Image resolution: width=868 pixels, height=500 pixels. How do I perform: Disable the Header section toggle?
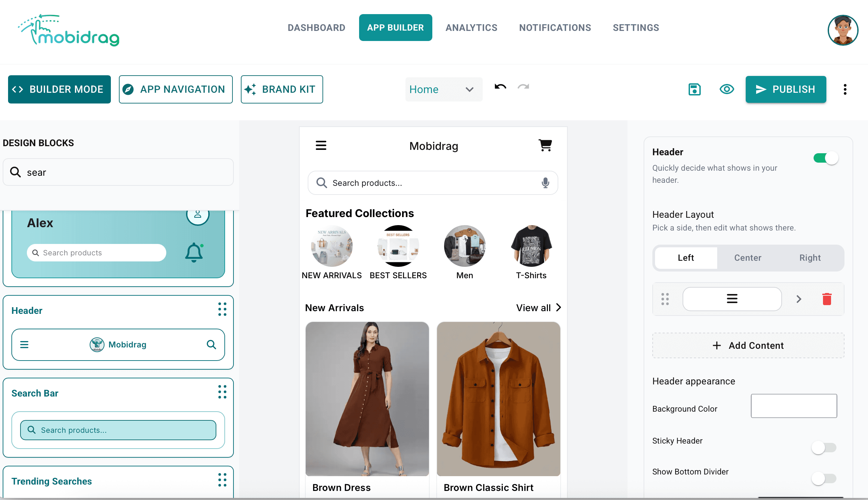tap(825, 158)
